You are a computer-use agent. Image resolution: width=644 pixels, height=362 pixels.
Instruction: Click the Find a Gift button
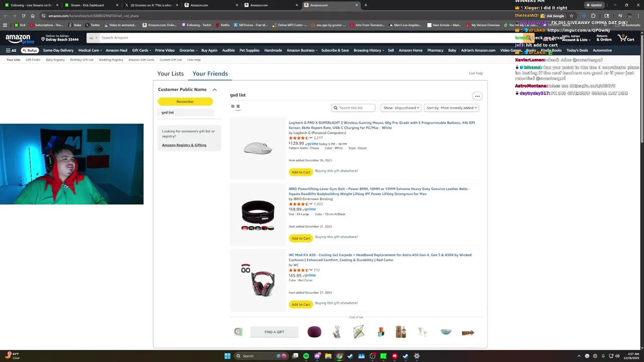coord(274,332)
